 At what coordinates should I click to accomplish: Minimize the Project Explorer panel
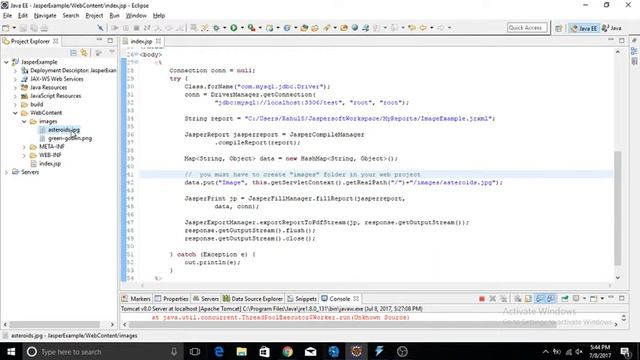[x=99, y=40]
